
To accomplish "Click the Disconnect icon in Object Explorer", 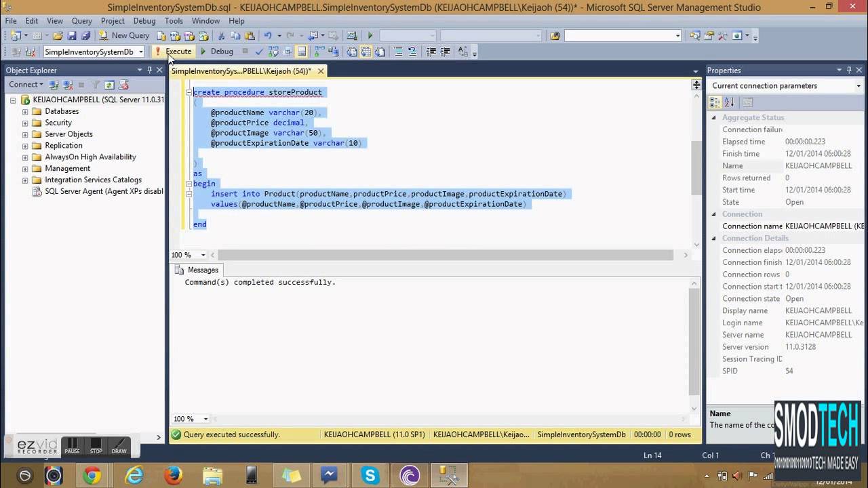I will coord(68,85).
